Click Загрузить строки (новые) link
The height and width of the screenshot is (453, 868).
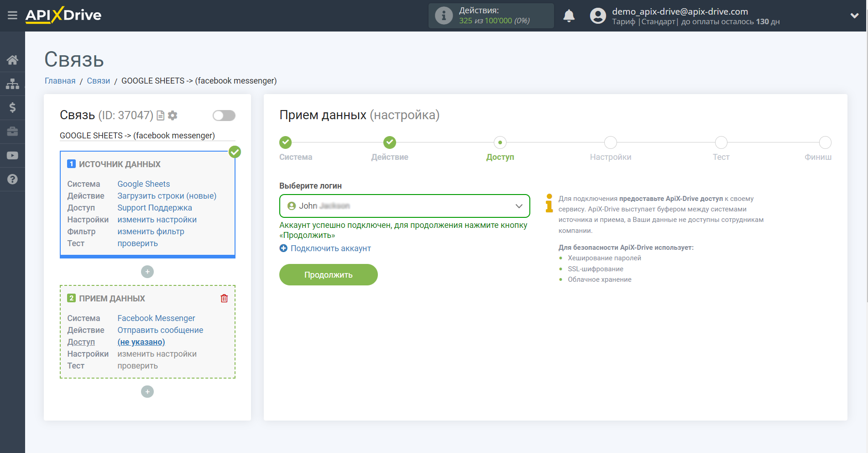tap(167, 196)
